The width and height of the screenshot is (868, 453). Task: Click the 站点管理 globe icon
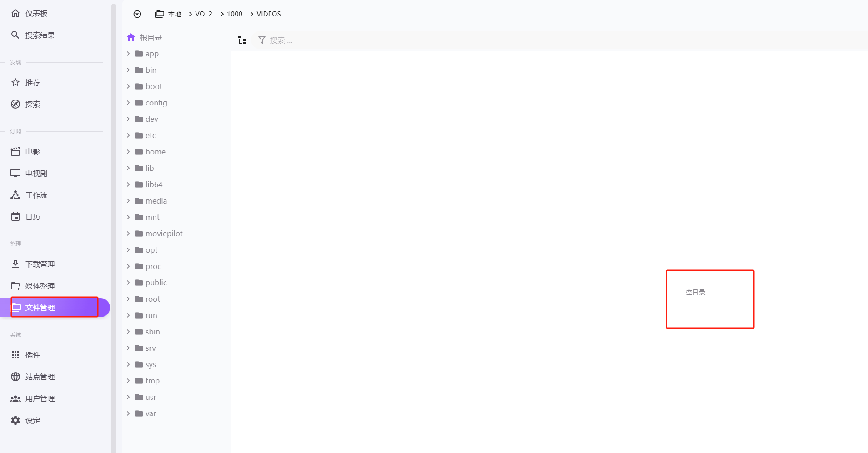tap(15, 377)
